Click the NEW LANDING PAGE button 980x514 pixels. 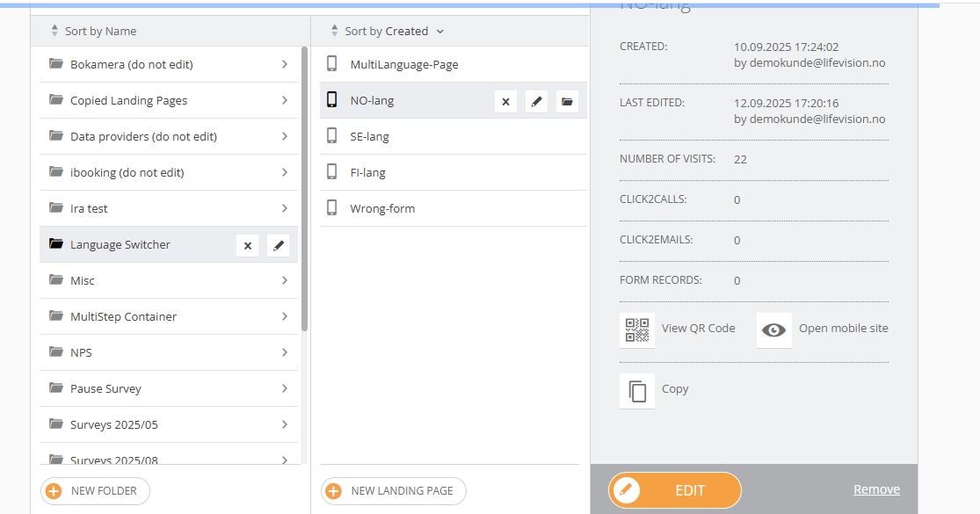pyautogui.click(x=394, y=491)
